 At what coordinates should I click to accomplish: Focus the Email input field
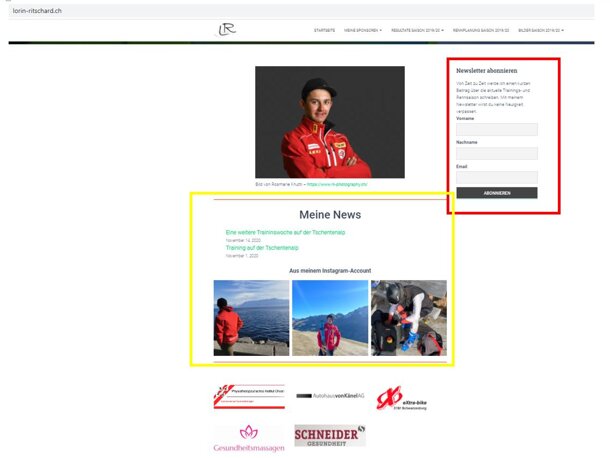(496, 177)
